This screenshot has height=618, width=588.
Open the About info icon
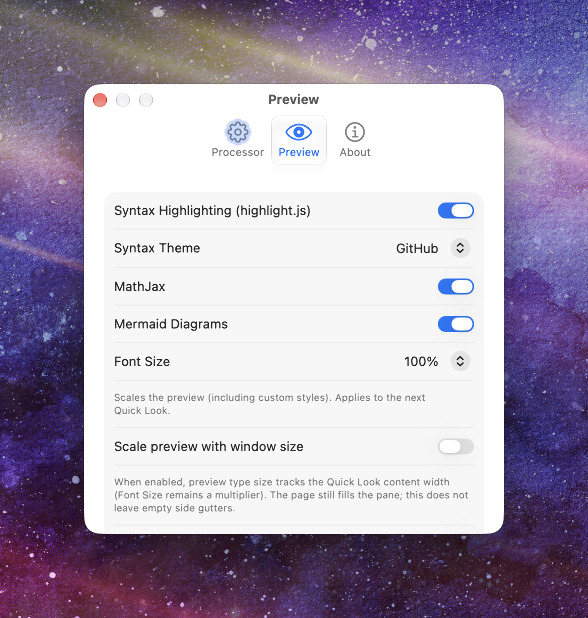point(355,132)
